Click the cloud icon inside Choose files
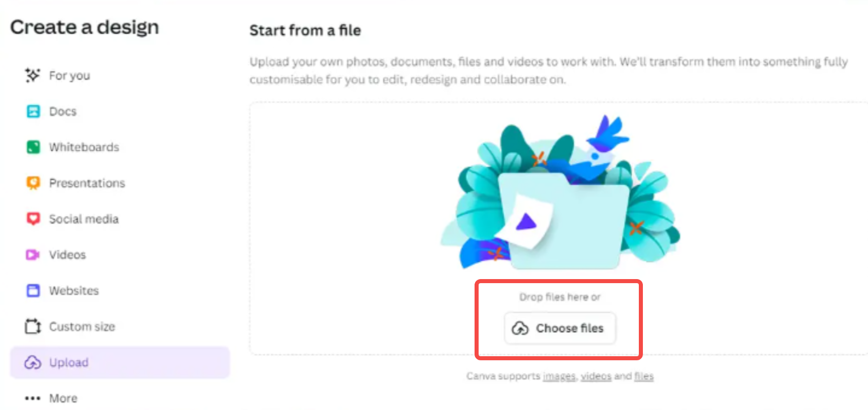 [x=520, y=328]
